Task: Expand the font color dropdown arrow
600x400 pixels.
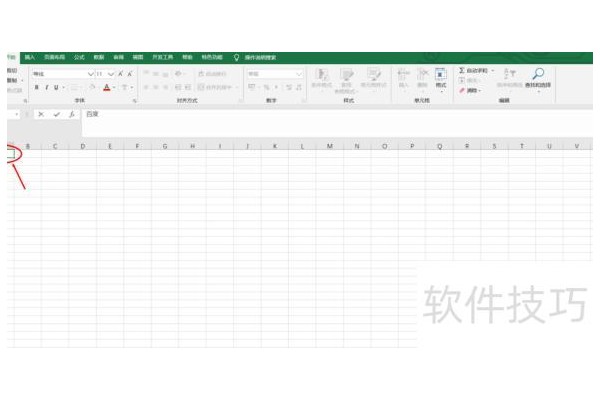Action: click(x=114, y=87)
